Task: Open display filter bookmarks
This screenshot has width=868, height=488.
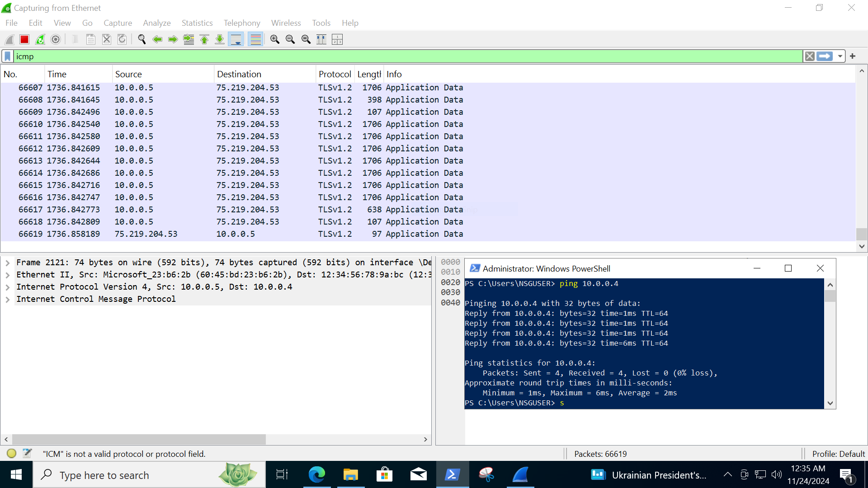Action: click(x=7, y=56)
